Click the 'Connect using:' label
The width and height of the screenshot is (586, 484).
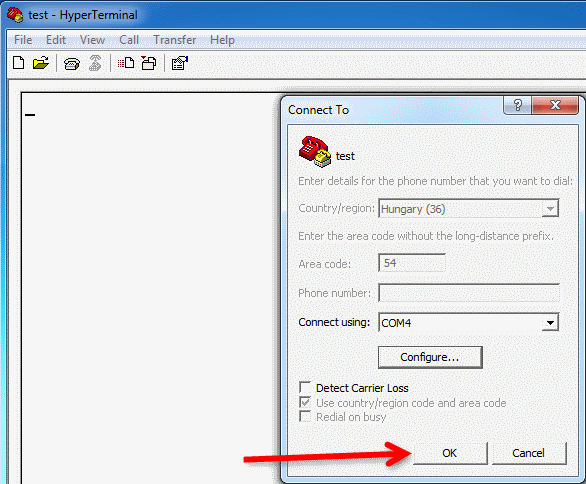click(334, 322)
